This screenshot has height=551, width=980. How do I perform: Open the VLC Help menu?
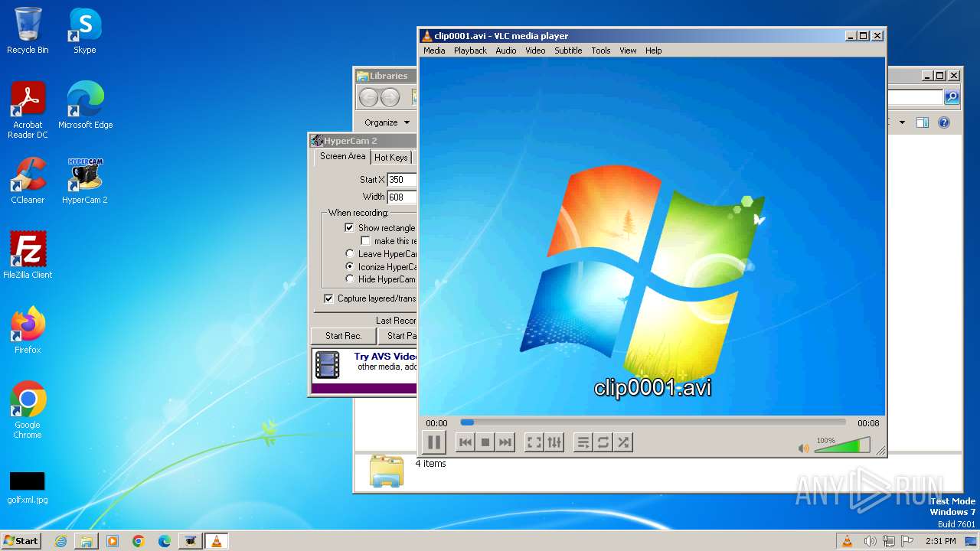(x=653, y=51)
